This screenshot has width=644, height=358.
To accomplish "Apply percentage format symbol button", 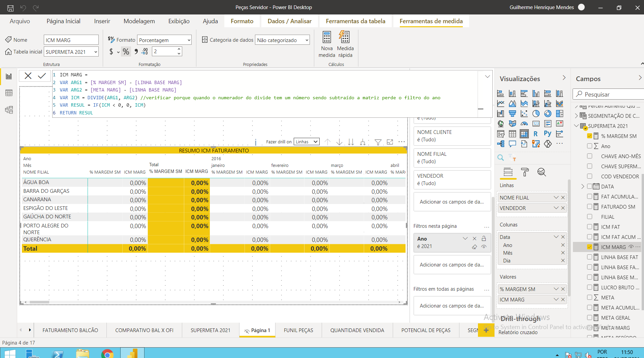I will pyautogui.click(x=126, y=51).
